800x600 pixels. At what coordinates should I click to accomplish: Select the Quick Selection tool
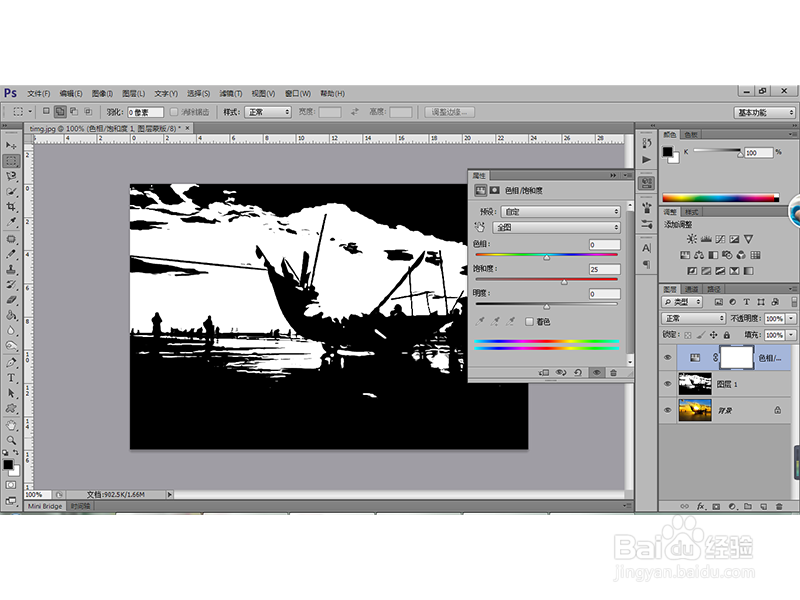(11, 192)
